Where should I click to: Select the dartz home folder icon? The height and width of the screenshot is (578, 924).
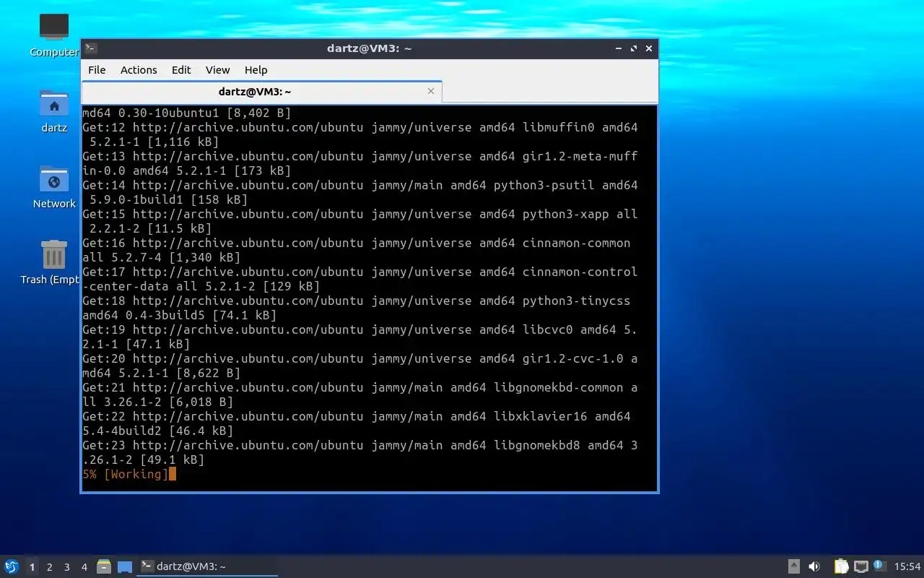54,111
